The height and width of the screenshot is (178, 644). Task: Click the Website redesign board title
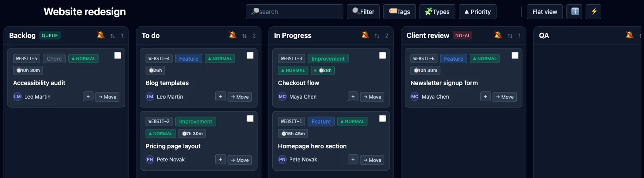pyautogui.click(x=85, y=12)
